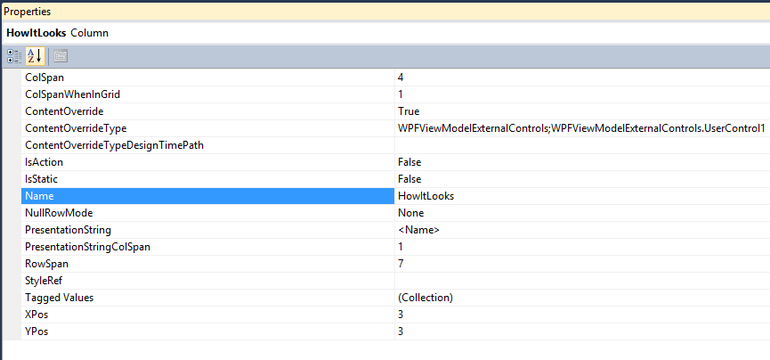Select the highlighted Name property
Screen dimensions: 770x360
[x=208, y=196]
